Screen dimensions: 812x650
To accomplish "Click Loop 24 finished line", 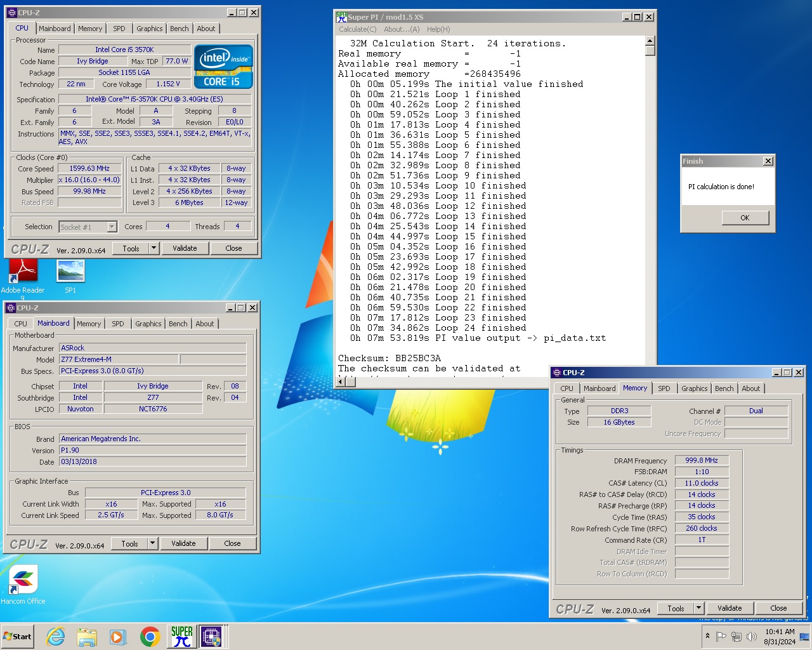I will [438, 328].
